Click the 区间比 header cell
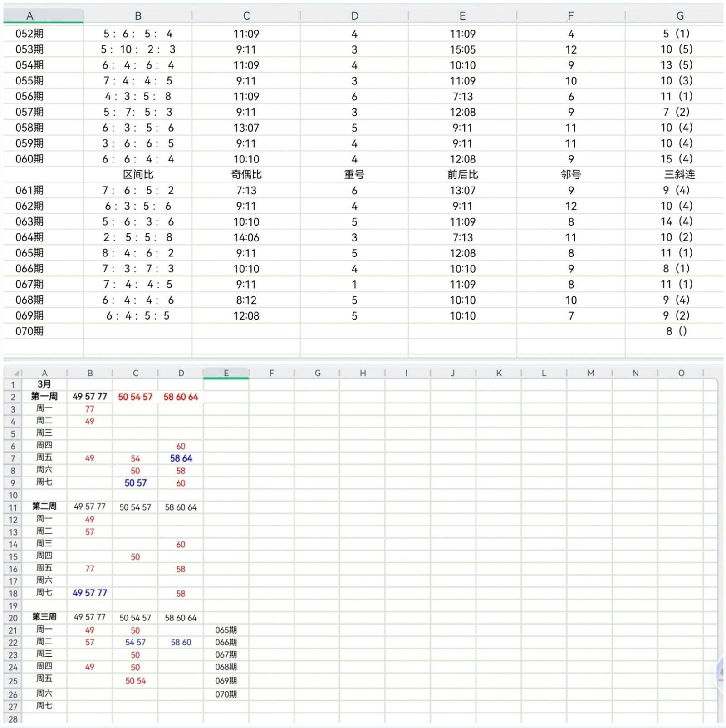Image resolution: width=726 pixels, height=728 pixels. [138, 175]
